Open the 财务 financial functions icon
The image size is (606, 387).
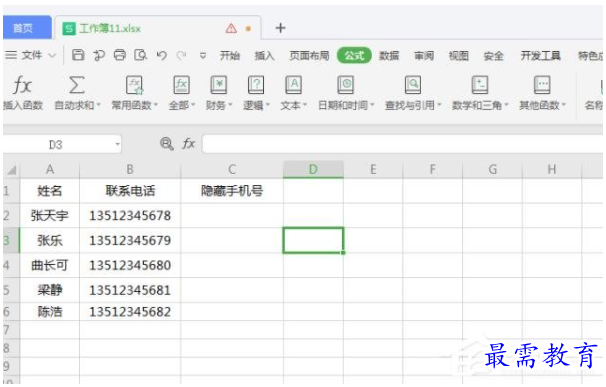(x=218, y=85)
